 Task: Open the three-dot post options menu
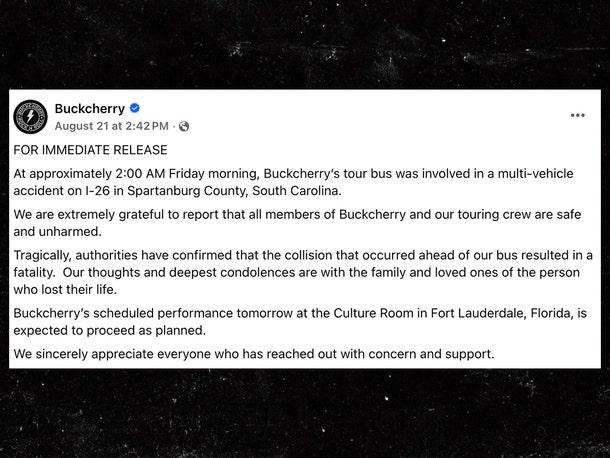coord(578,115)
